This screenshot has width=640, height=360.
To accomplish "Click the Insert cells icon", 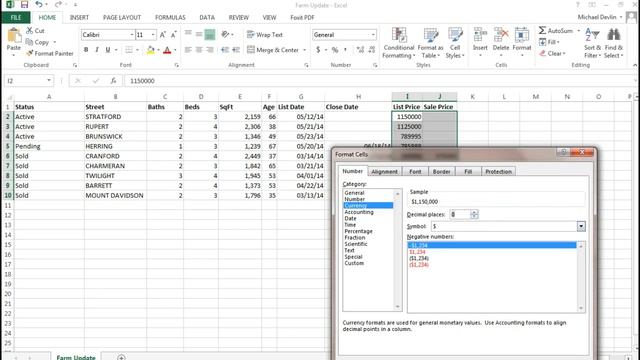I will pos(480,35).
